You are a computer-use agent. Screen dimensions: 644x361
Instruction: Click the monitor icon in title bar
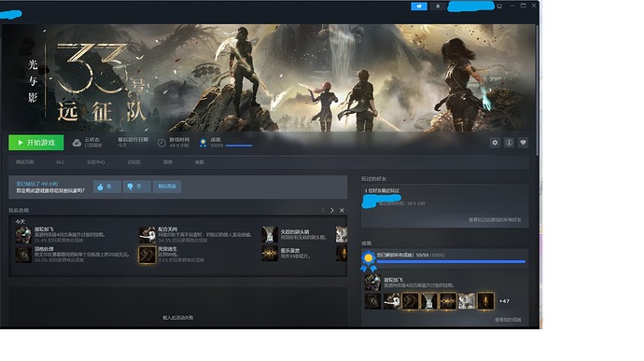[x=499, y=7]
